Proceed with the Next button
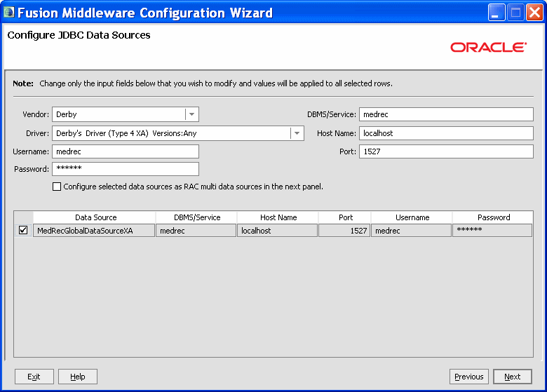The width and height of the screenshot is (547, 392). pyautogui.click(x=513, y=377)
